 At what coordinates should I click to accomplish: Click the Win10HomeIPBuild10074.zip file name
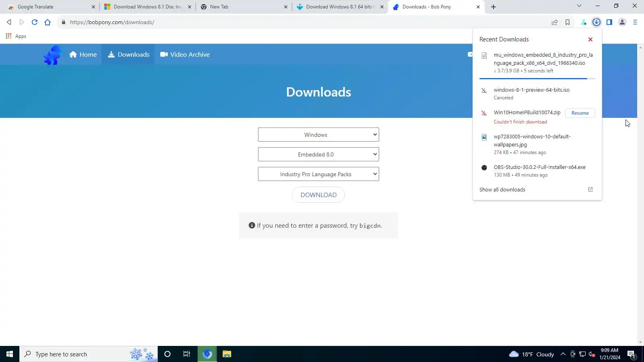coord(527,113)
